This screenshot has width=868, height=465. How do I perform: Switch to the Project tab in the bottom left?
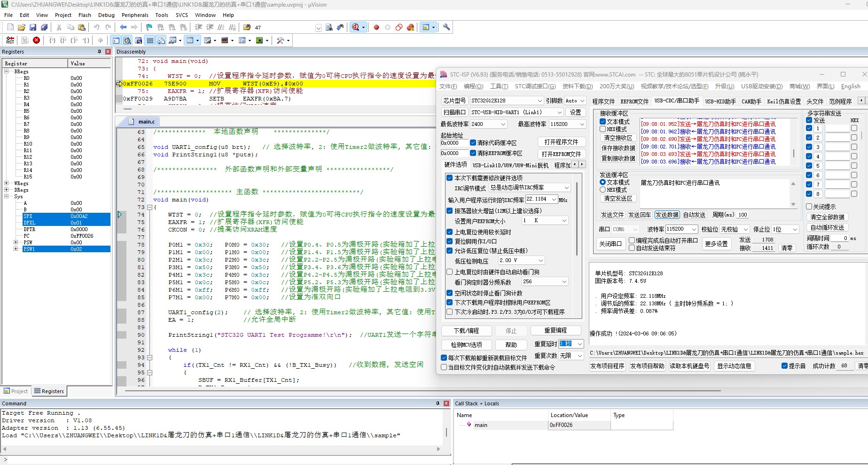pos(16,391)
